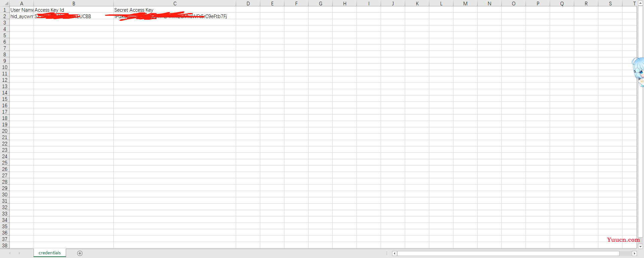Select the hid_aycwm user name cell
Viewport: 644px width, 258px height.
[21, 16]
